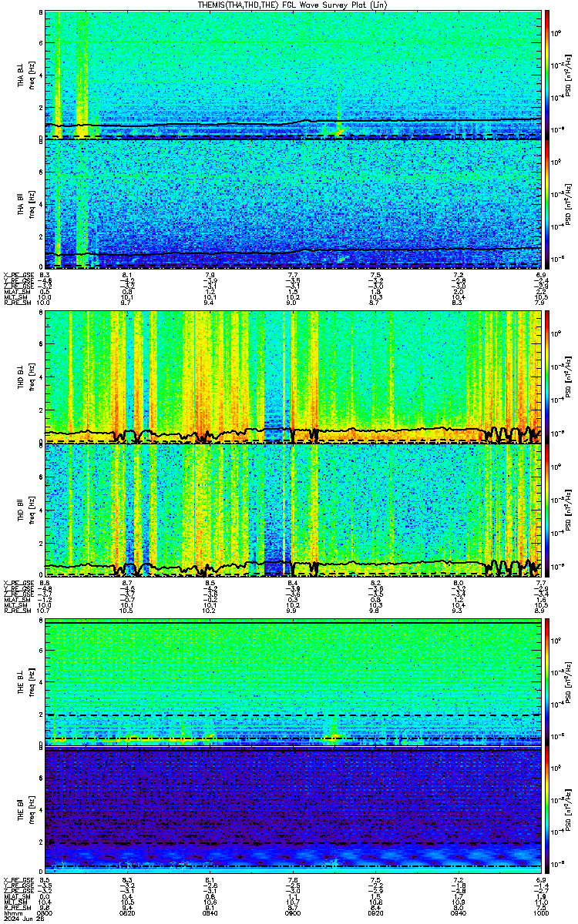The width and height of the screenshot is (578, 924).
Task: Click the PSD color bar beside THE B-perpendicular
Action: pos(546,683)
